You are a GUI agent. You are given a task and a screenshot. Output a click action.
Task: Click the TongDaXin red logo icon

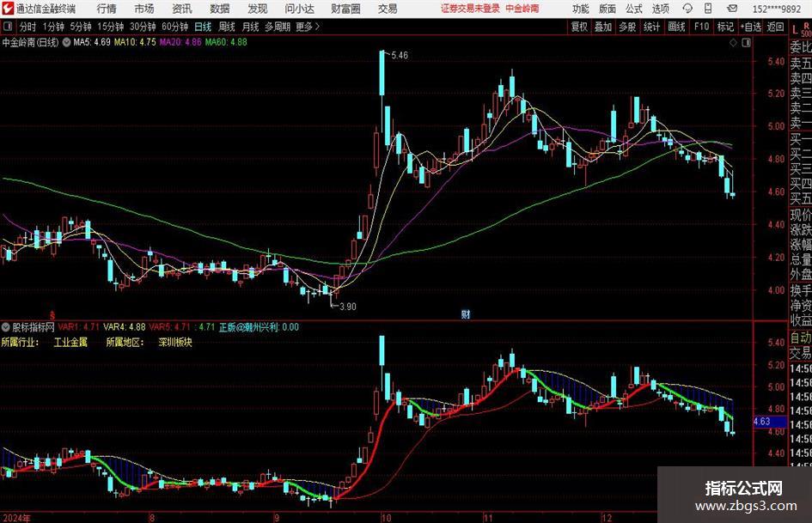coord(8,9)
